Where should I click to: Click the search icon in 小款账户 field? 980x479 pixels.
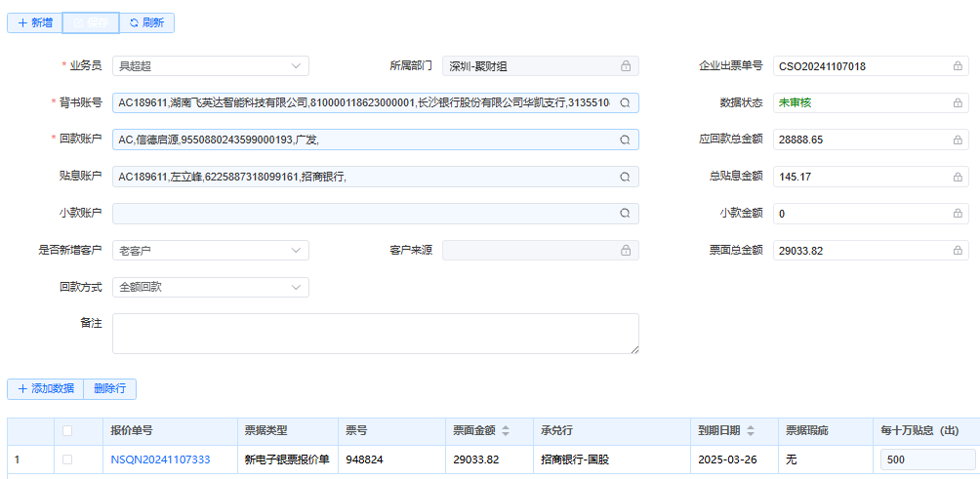pyautogui.click(x=625, y=213)
